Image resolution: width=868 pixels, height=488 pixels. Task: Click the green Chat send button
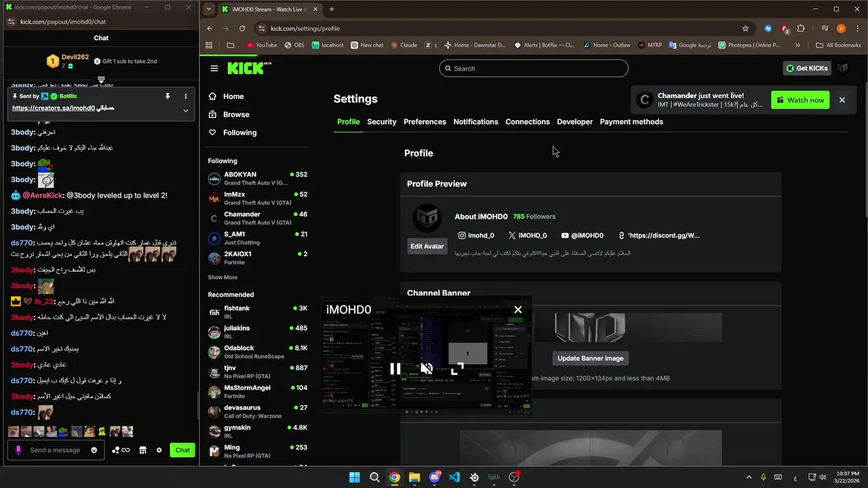[x=182, y=450]
